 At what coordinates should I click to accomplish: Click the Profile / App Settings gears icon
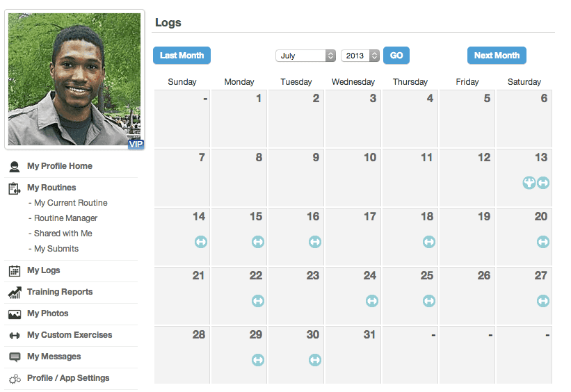[15, 379]
